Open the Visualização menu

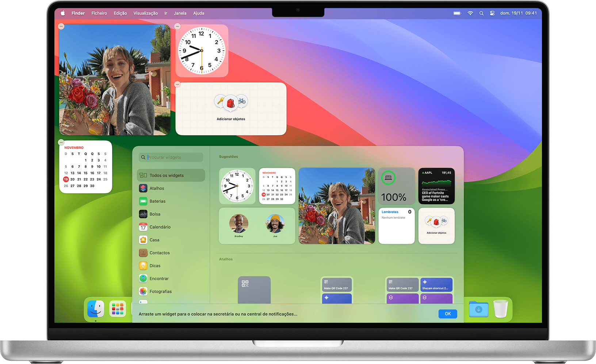tap(145, 13)
